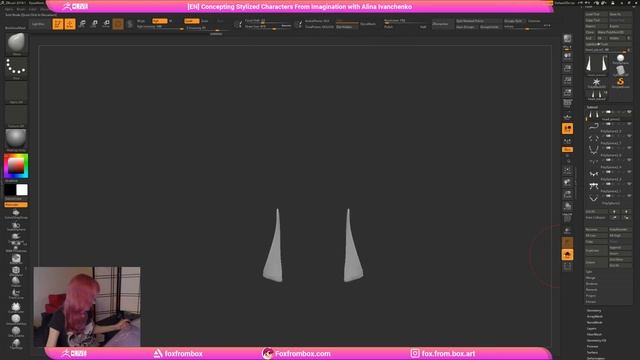
Task: Select the PolyMesh3D star tool thumbnail
Action: pos(596,83)
